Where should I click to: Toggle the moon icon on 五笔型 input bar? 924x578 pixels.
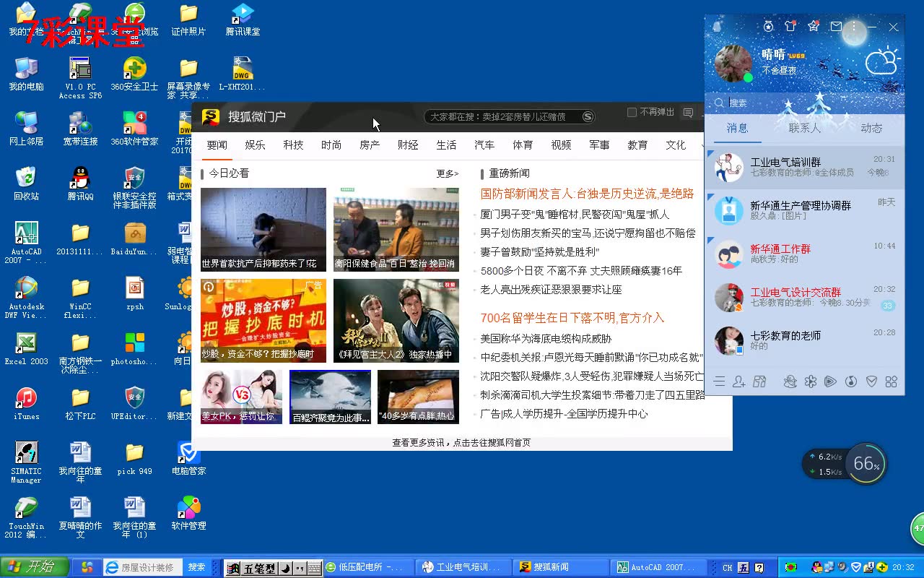click(285, 569)
